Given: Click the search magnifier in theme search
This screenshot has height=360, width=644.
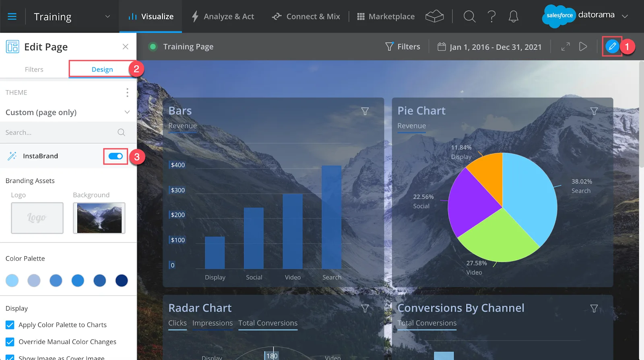Looking at the screenshot, I should tap(121, 132).
